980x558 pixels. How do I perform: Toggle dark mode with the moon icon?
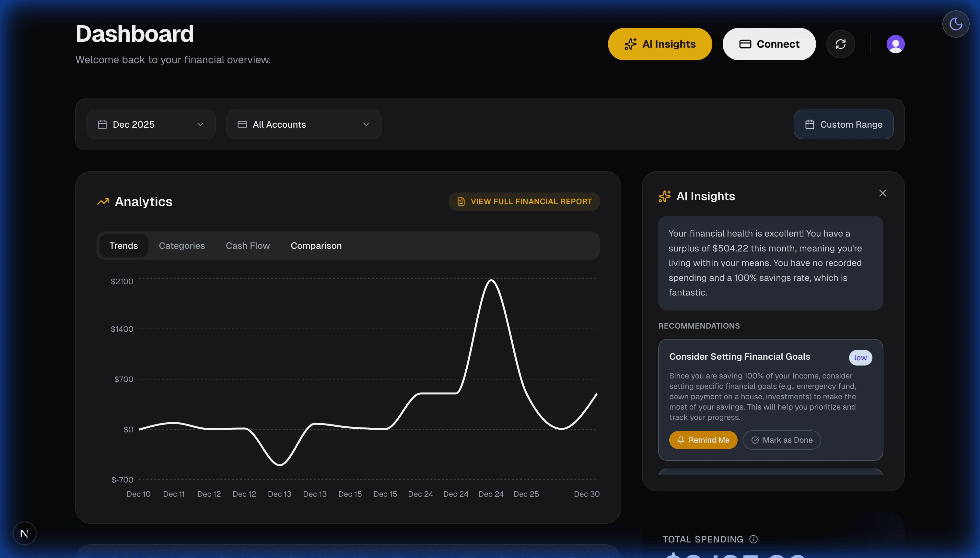tap(955, 23)
